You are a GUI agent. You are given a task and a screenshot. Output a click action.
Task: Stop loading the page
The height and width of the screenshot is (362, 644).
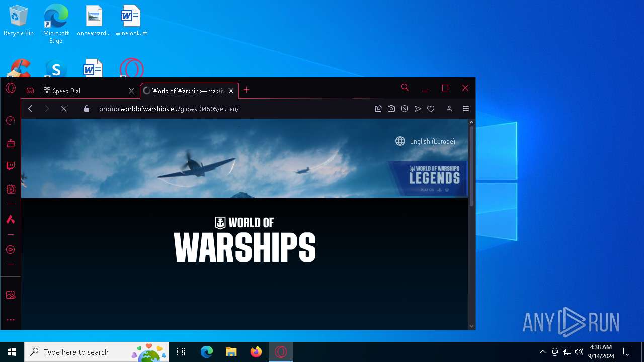click(64, 109)
